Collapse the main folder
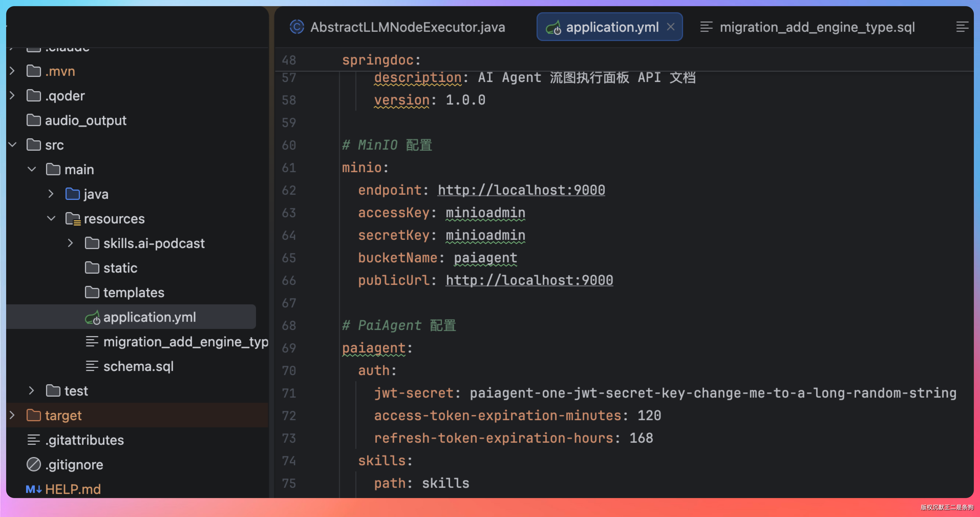The width and height of the screenshot is (980, 517). 32,169
